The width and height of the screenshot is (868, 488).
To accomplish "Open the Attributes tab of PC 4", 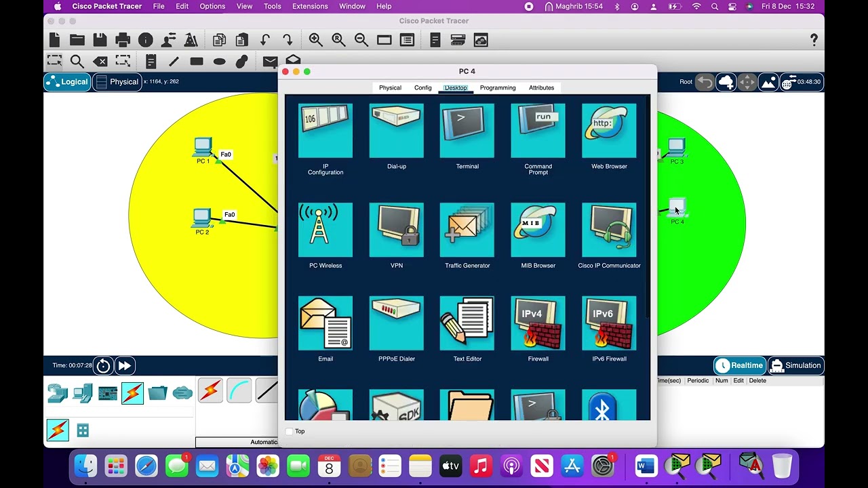I will pyautogui.click(x=541, y=87).
